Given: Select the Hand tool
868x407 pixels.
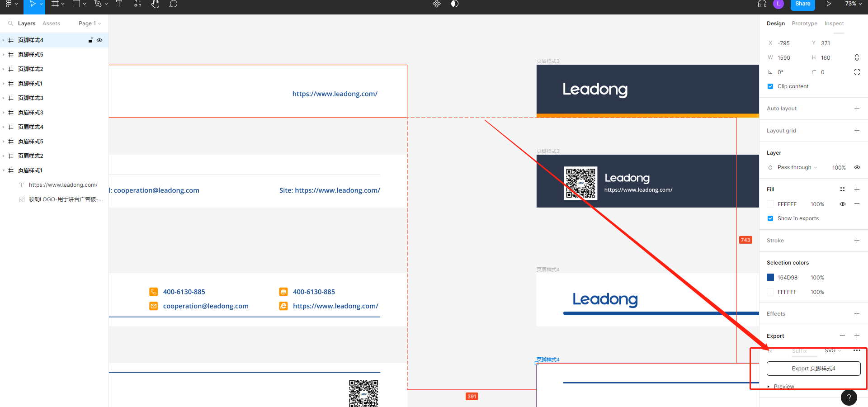Looking at the screenshot, I should pyautogui.click(x=155, y=4).
